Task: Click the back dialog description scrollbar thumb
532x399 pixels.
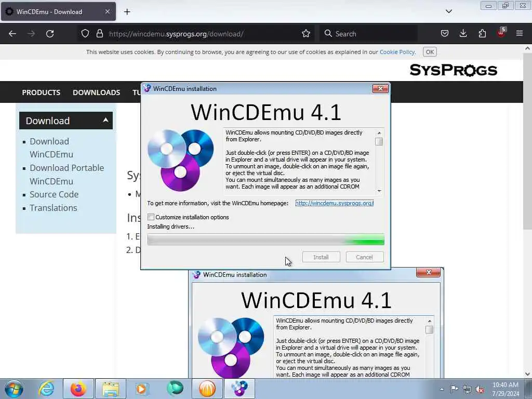Action: (x=429, y=329)
